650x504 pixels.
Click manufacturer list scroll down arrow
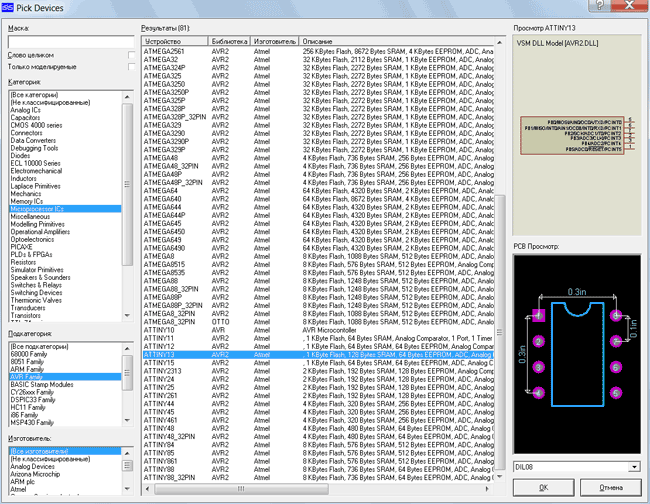click(127, 489)
